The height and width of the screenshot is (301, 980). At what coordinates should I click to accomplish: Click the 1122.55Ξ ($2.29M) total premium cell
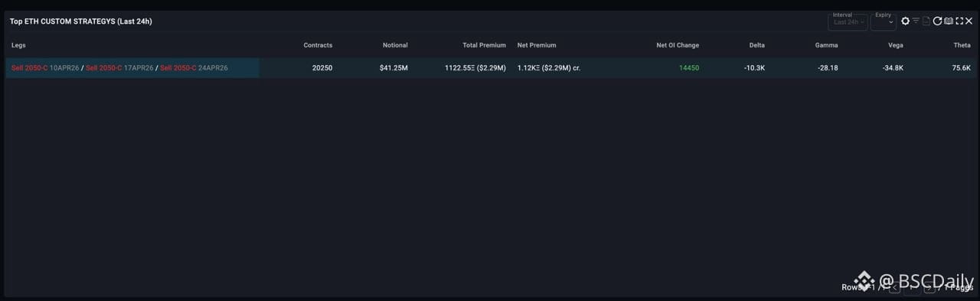click(475, 68)
